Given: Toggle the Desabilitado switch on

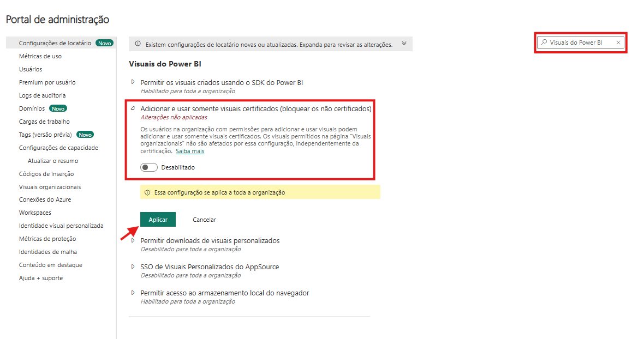Looking at the screenshot, I should (148, 167).
